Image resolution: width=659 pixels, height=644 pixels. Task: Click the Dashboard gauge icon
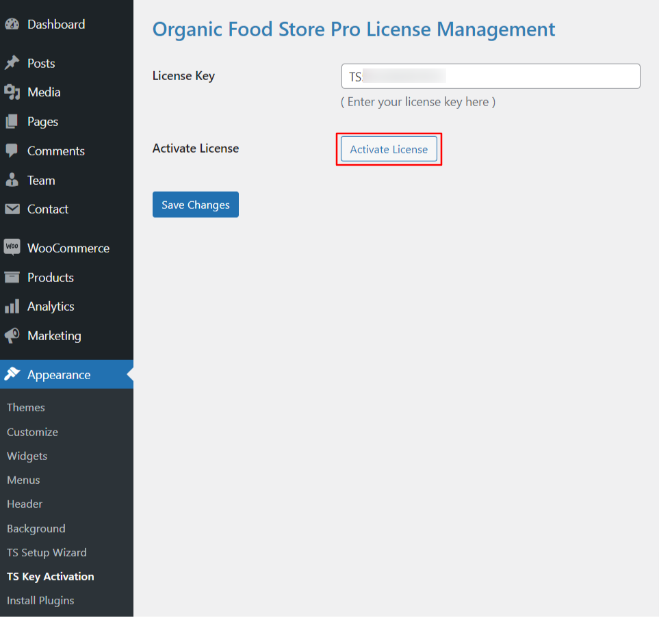[x=12, y=25]
